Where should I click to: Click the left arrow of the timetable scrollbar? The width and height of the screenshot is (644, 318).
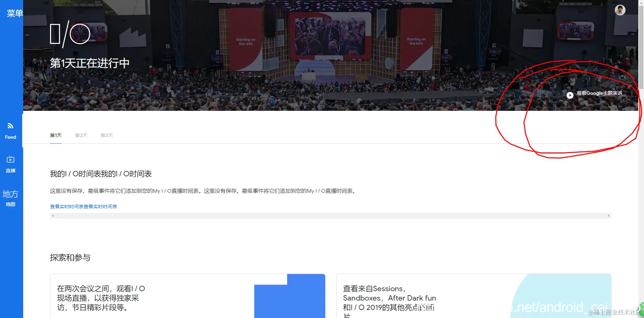point(53,215)
